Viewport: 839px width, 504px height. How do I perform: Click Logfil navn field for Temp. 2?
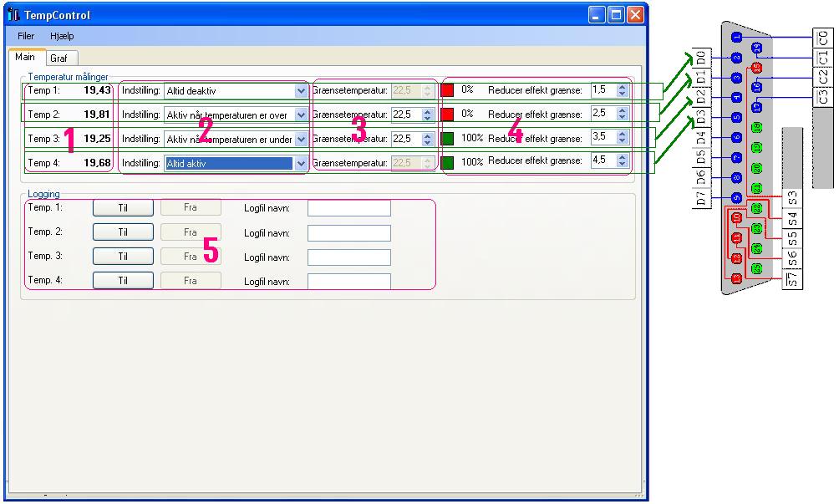[x=349, y=232]
